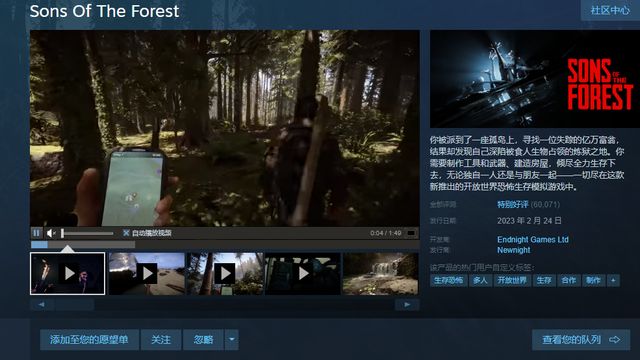Play the fourth dark video thumbnail
Screen dimensions: 640x360
pyautogui.click(x=303, y=273)
